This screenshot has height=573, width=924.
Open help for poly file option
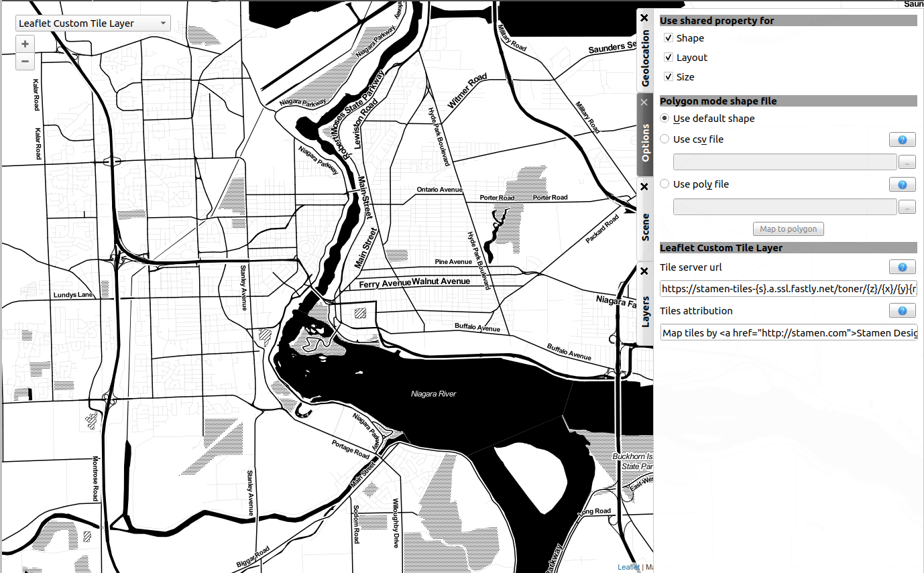(902, 184)
